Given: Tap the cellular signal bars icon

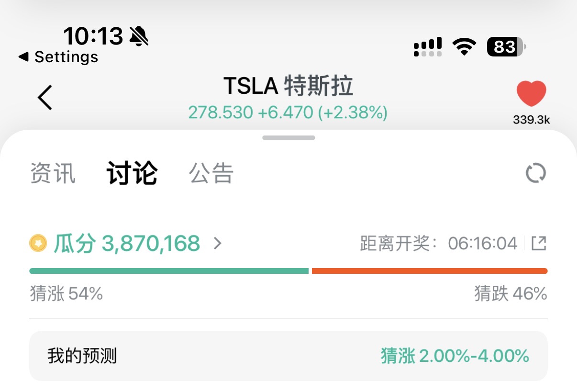Looking at the screenshot, I should point(428,47).
